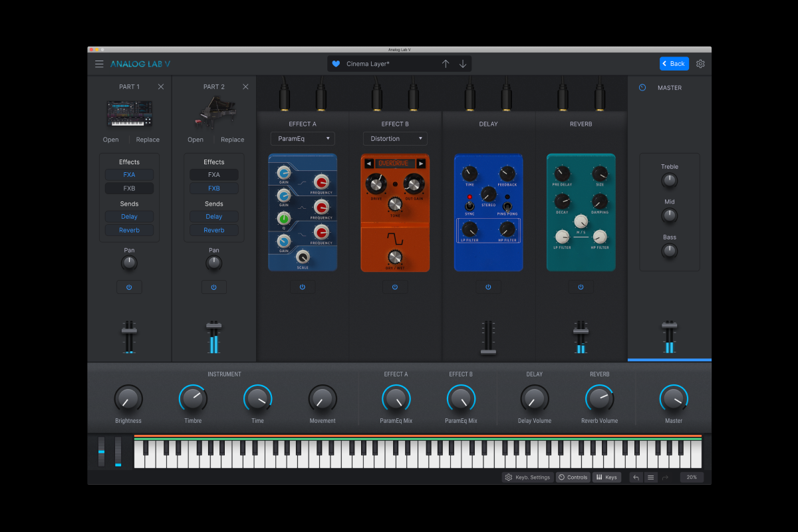Screen dimensions: 798x532
Task: Remove Part 2 with its X icon
Action: tap(245, 86)
